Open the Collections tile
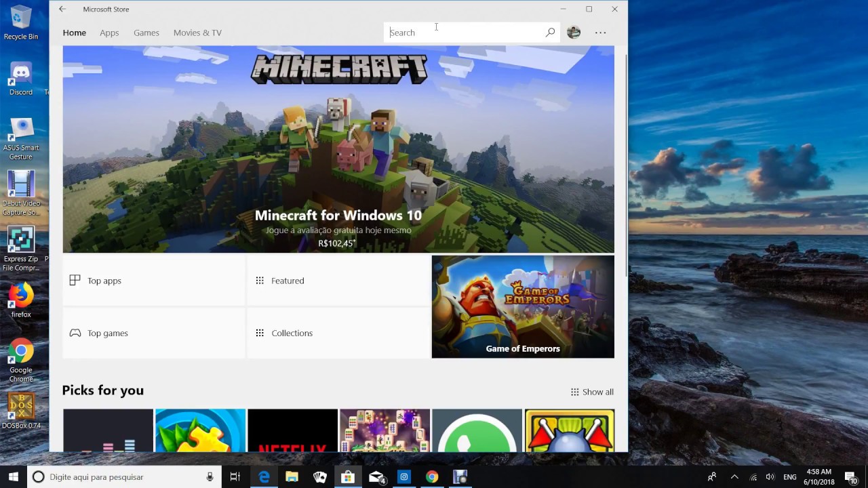 point(338,333)
